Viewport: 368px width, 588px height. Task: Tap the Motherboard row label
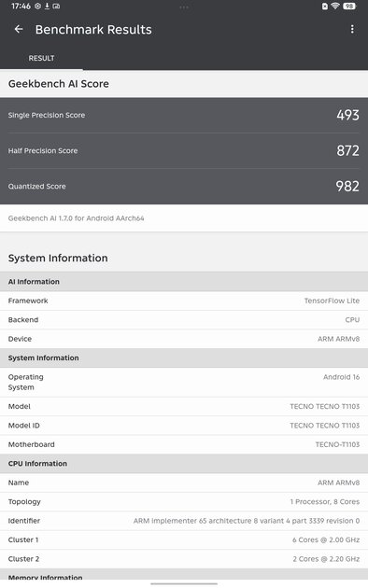[32, 445]
